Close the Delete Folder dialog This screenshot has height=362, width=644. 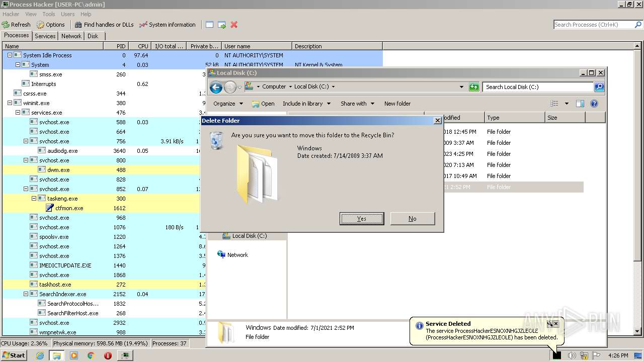pos(437,121)
